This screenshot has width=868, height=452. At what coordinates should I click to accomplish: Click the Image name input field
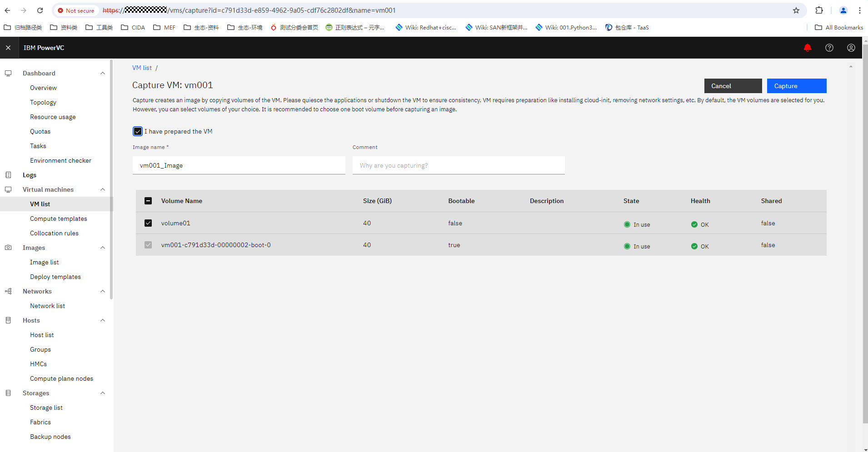coord(239,165)
